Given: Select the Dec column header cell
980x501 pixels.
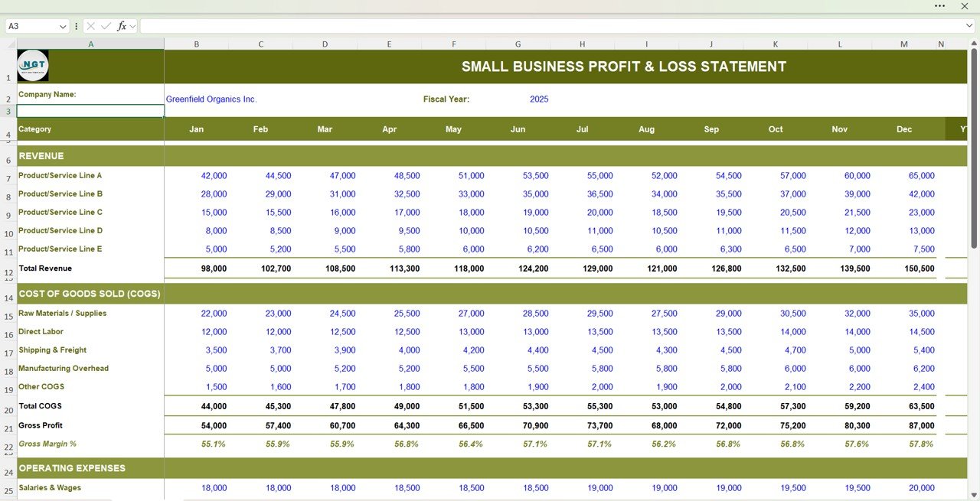Looking at the screenshot, I should [903, 129].
